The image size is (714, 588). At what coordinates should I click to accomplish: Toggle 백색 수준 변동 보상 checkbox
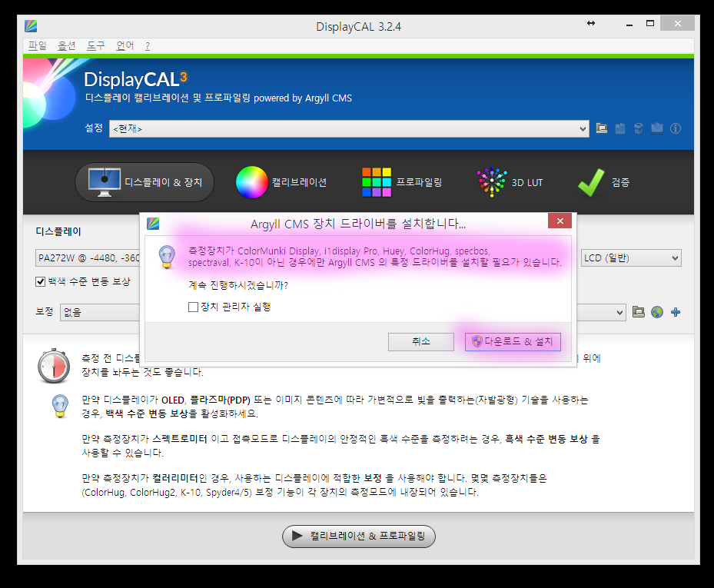click(x=40, y=281)
